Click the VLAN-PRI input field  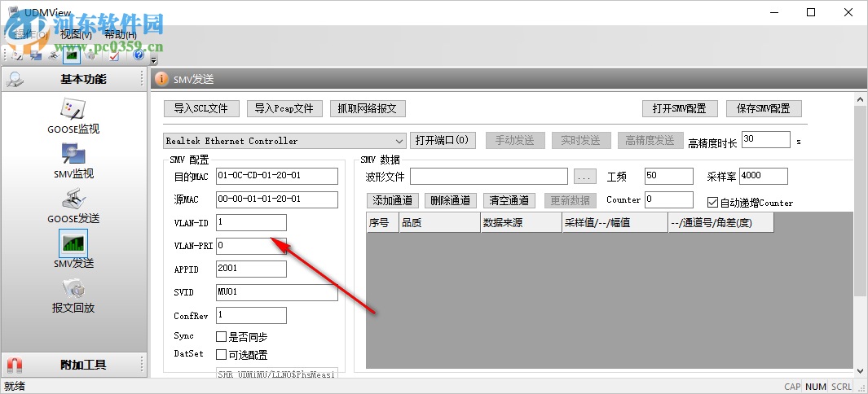[x=251, y=246]
